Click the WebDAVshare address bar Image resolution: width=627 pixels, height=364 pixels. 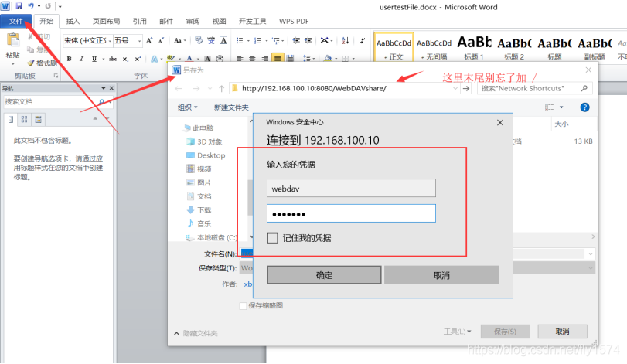click(x=343, y=88)
